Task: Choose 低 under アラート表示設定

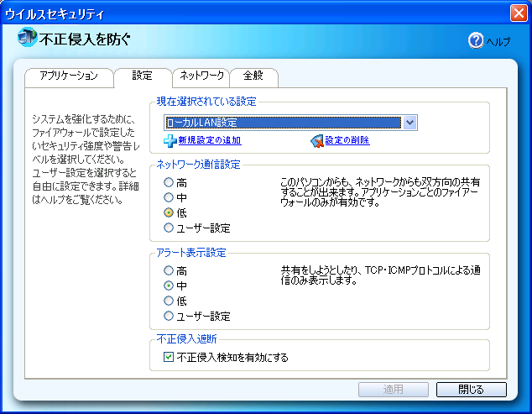Action: (170, 301)
